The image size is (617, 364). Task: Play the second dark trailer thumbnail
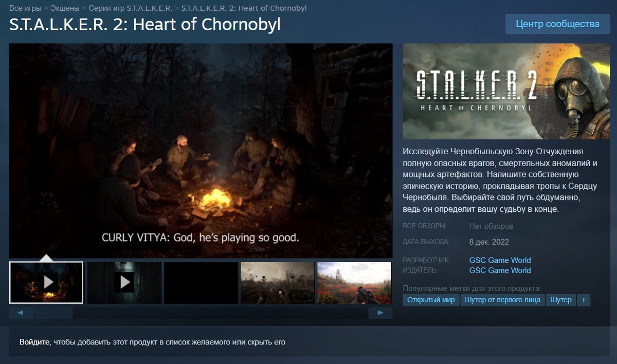click(x=124, y=282)
